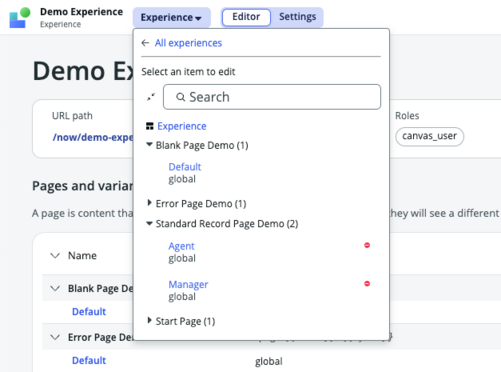Click the red status icon on Agent row
The image size is (501, 372).
pyautogui.click(x=367, y=245)
